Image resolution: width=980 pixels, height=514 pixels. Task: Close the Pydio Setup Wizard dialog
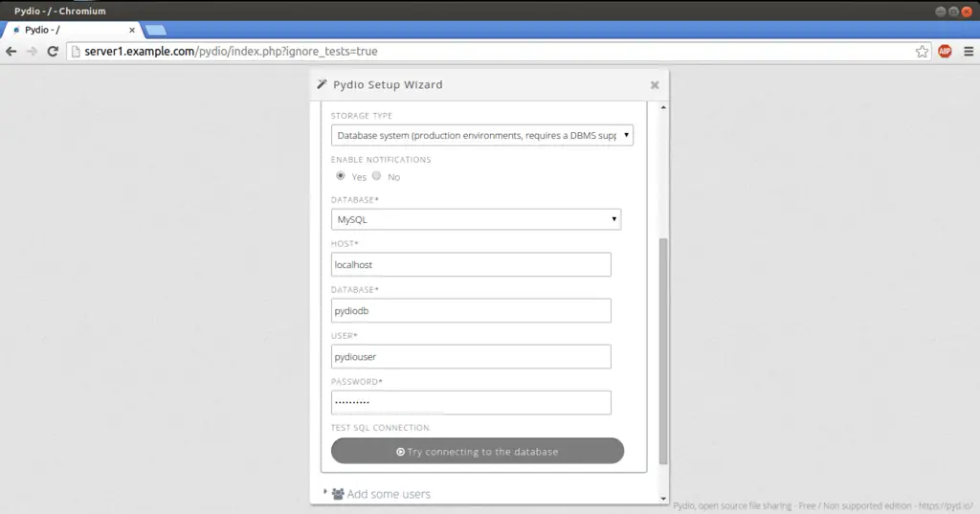[x=655, y=85]
